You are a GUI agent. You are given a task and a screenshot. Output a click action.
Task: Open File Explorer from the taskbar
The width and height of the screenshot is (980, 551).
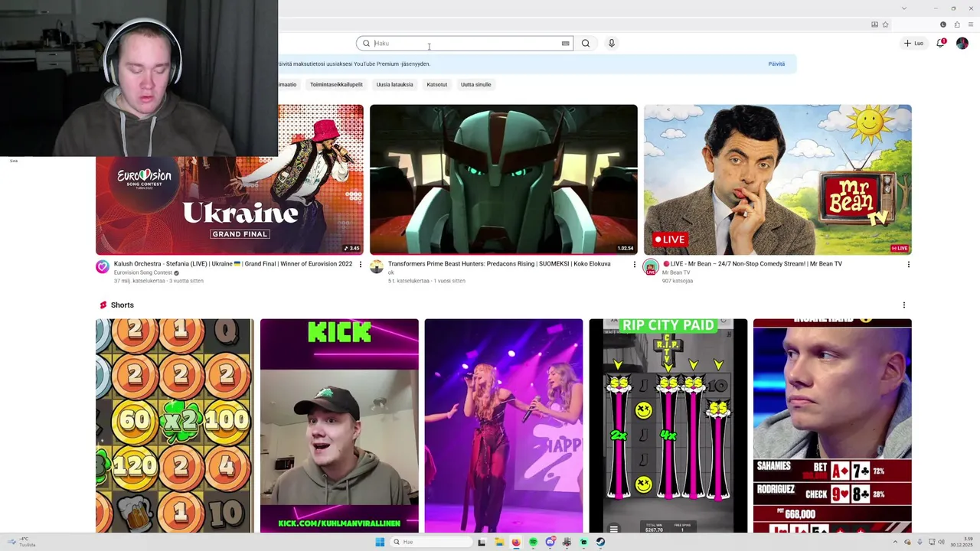498,542
